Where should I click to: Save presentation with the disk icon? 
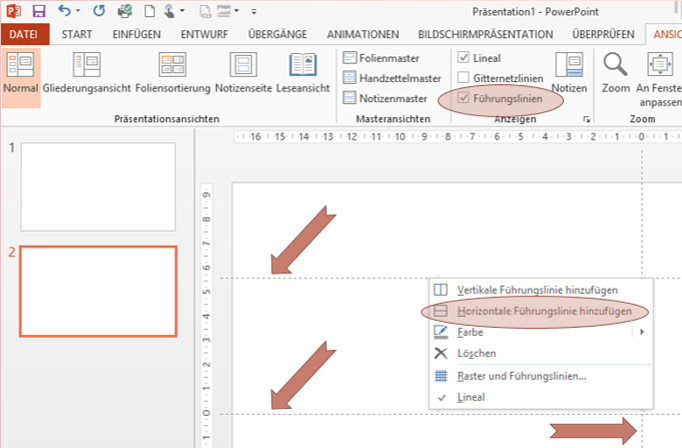pyautogui.click(x=39, y=12)
